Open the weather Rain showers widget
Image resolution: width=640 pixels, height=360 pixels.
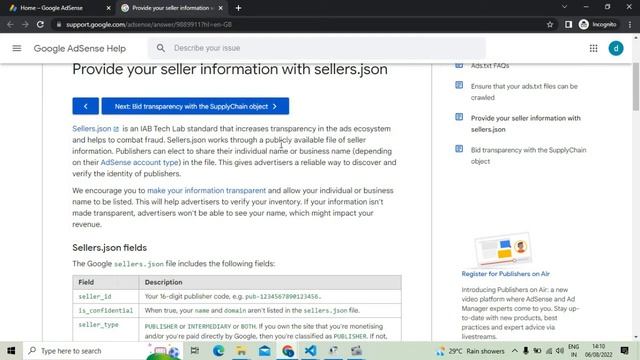(471, 351)
